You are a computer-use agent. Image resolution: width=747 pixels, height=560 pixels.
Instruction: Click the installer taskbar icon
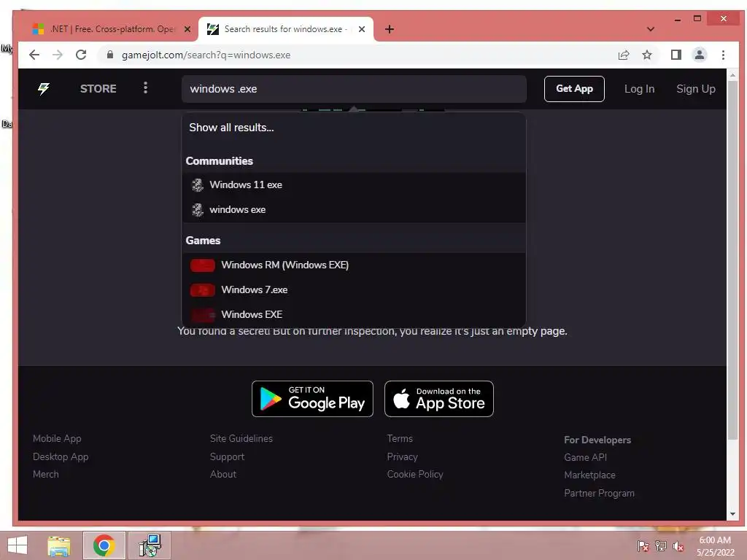point(150,545)
